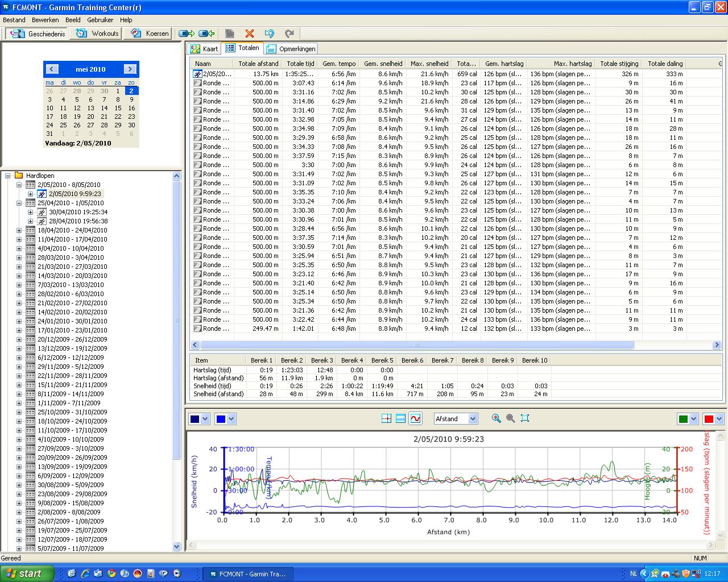This screenshot has width=728, height=582.
Task: Click the chart zoom in magnifier
Action: 497,418
